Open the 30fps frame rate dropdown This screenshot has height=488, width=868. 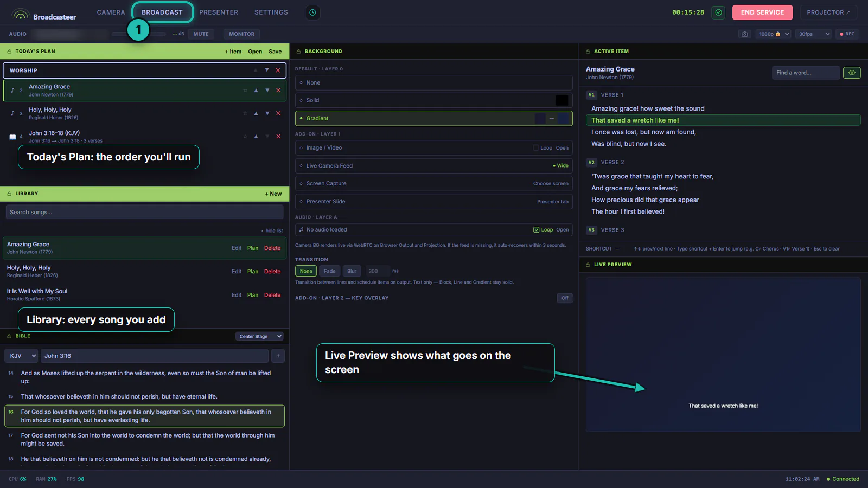814,34
